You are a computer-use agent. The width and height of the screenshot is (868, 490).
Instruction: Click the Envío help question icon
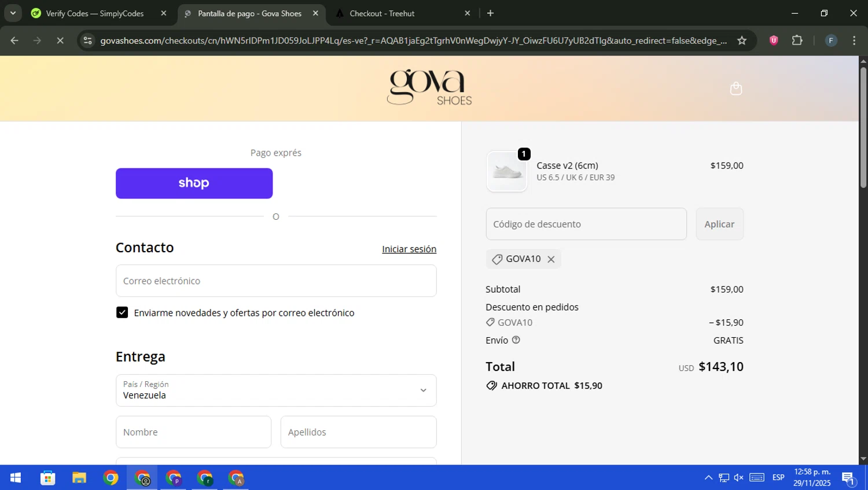click(x=516, y=340)
